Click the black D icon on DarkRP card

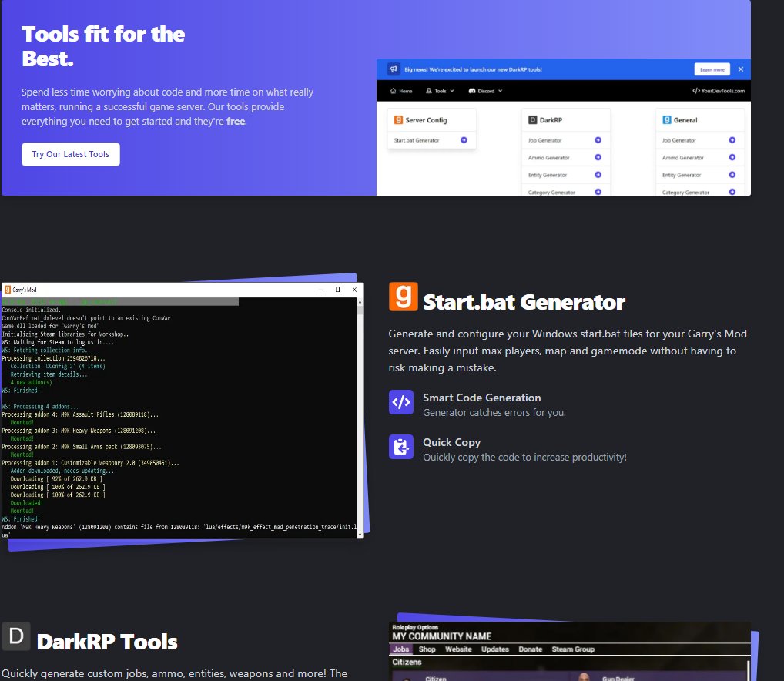(532, 119)
